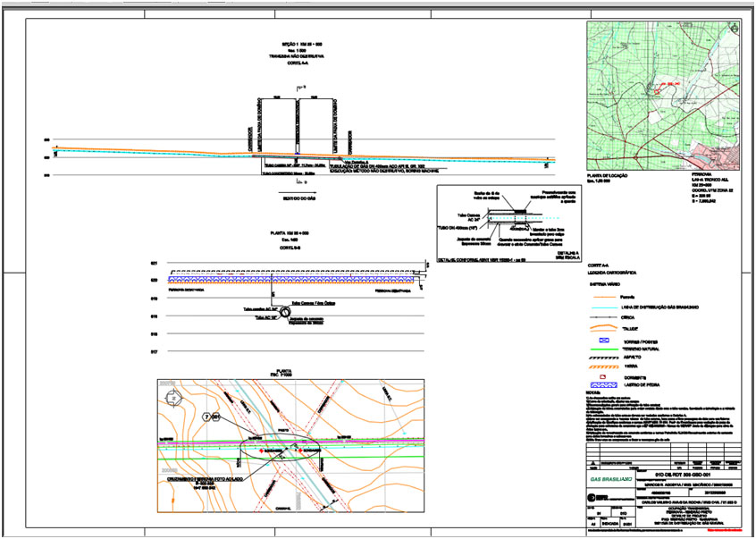Click the Seção 1 title at the top
The width and height of the screenshot is (756, 539).
tap(293, 43)
